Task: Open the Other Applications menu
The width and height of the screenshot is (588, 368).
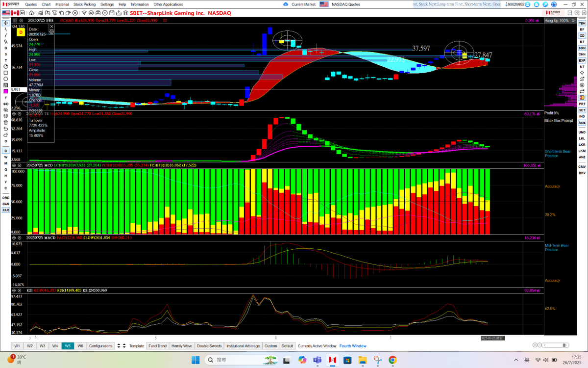Action: coord(168,4)
